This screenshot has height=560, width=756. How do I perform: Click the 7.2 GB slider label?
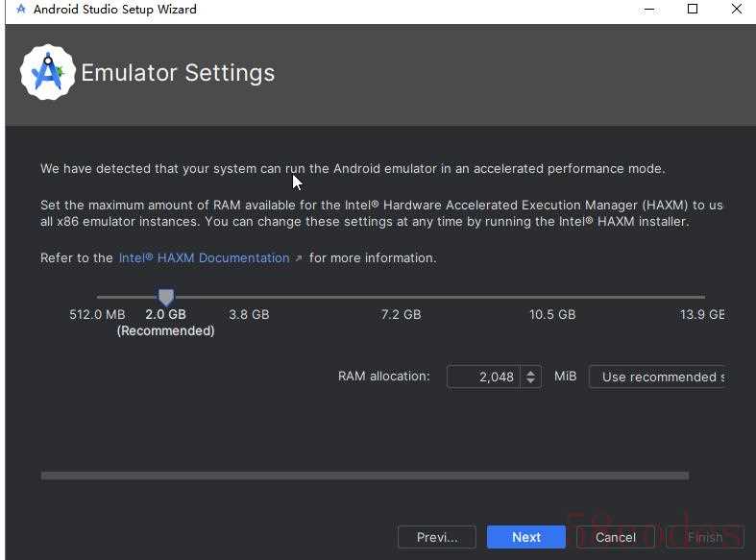point(402,315)
